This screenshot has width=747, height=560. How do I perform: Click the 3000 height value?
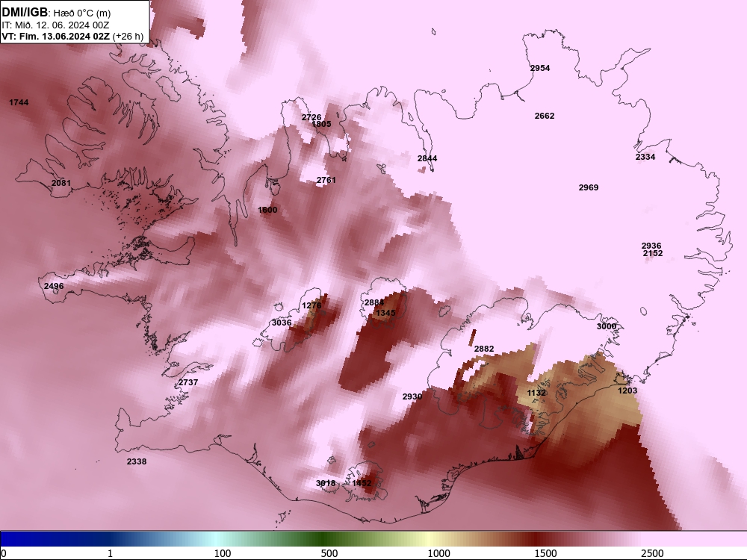(607, 326)
